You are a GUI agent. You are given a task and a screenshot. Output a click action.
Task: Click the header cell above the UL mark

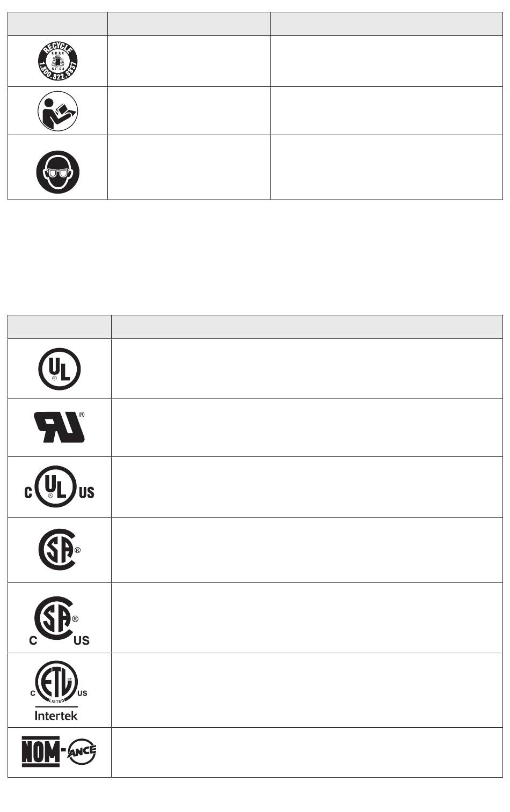60,327
